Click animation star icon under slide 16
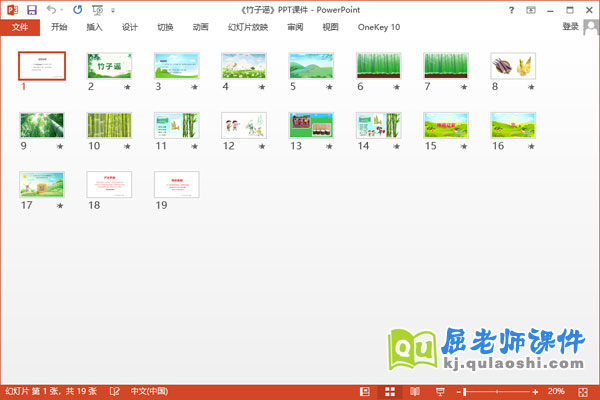Viewport: 600px width, 400px height. coord(532,146)
